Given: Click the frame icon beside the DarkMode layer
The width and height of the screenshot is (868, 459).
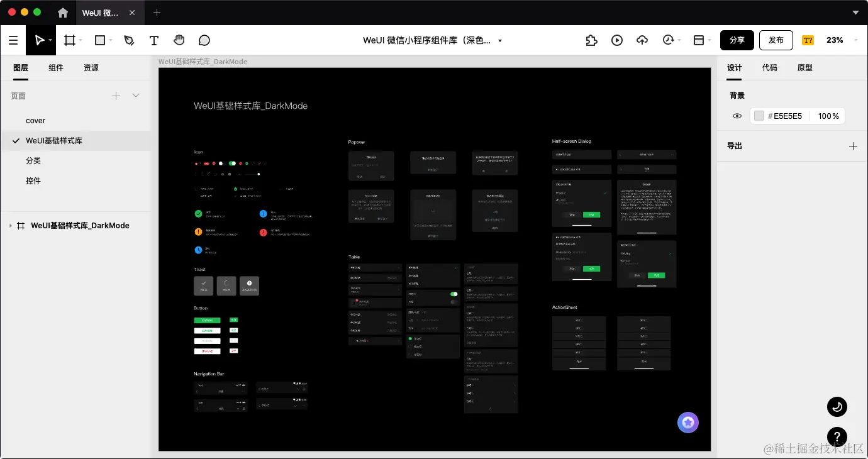Looking at the screenshot, I should click(x=21, y=226).
